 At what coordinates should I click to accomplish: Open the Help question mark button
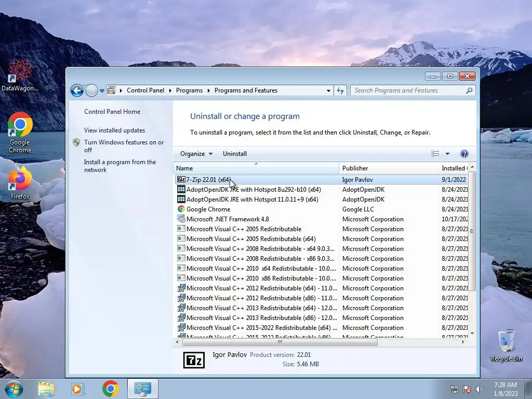click(464, 154)
